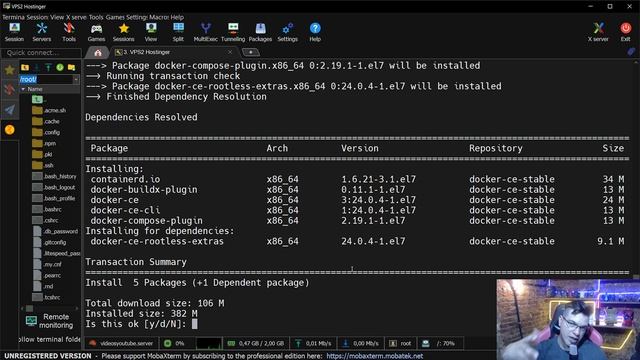Select the .tcshrc file

(x=47, y=298)
